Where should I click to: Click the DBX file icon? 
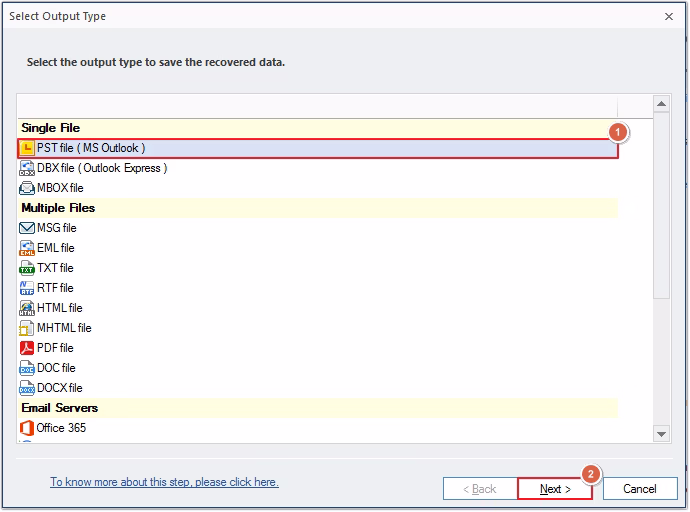(x=27, y=168)
